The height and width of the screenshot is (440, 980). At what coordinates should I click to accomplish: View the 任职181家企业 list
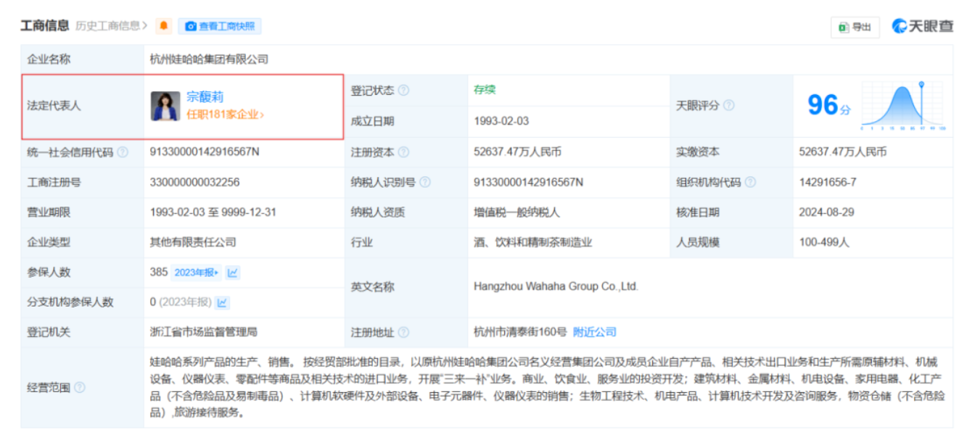pos(225,115)
